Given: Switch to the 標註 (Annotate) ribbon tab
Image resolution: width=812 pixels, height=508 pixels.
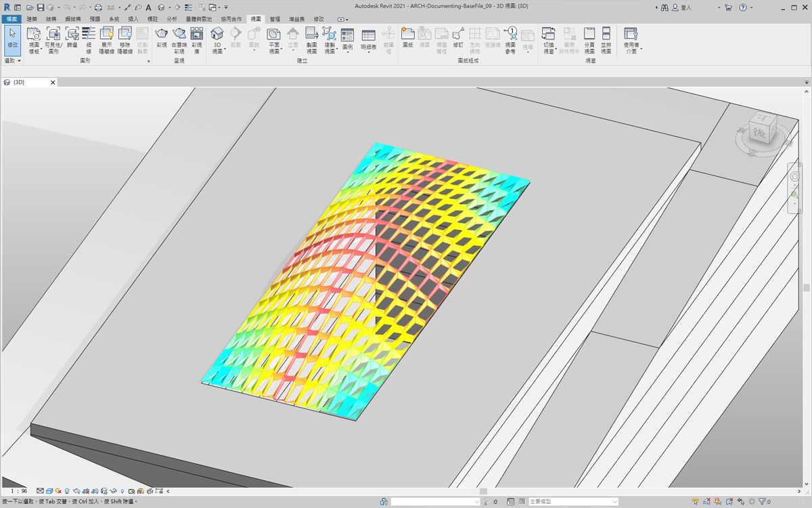Looking at the screenshot, I should [152, 19].
